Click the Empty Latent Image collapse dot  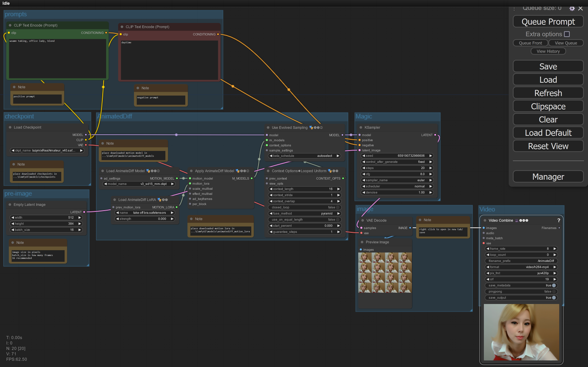(x=10, y=205)
